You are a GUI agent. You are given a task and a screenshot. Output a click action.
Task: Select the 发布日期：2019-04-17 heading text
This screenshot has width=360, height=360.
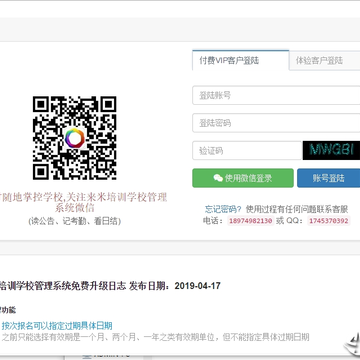pyautogui.click(x=175, y=286)
